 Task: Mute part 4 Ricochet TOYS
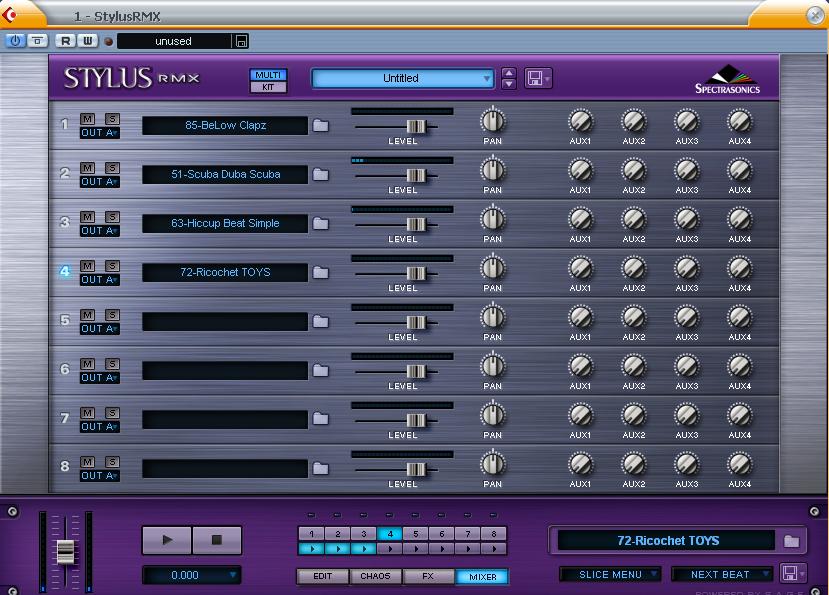88,266
